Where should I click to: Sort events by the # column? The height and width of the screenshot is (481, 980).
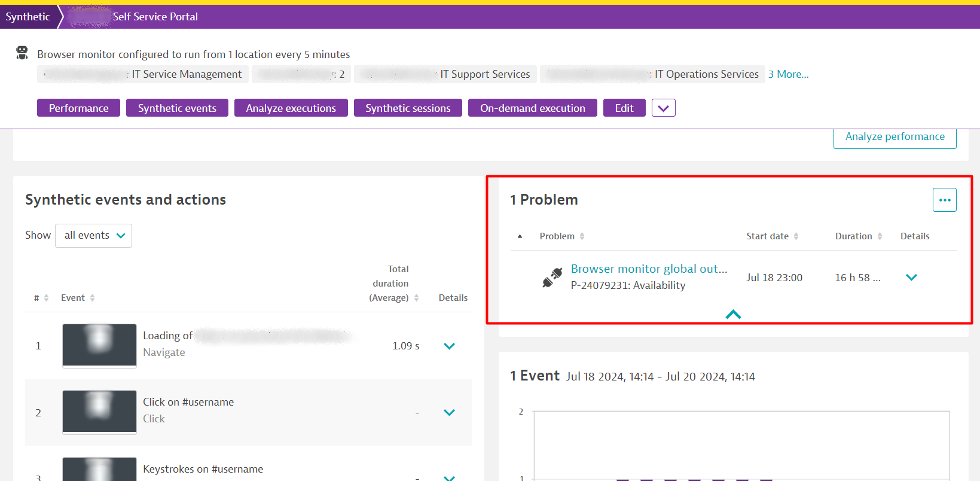click(41, 298)
